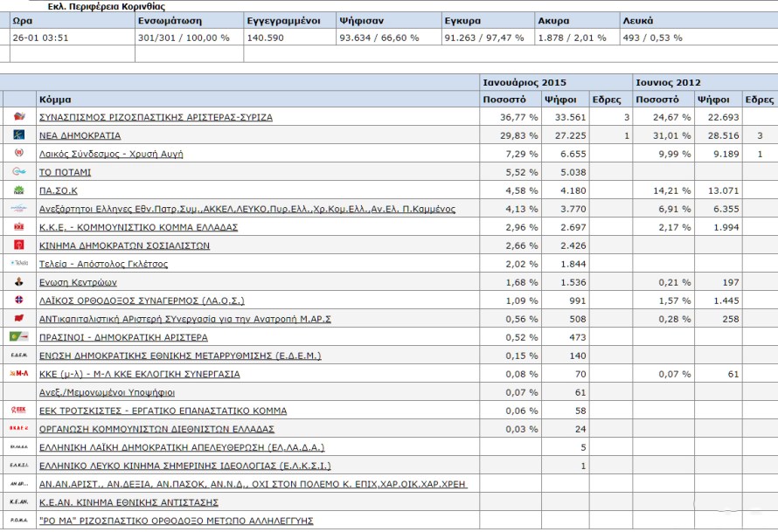Open the ΝΕΑ ΔΗΜΟΚΡΑΤΙΑ party link
The image size is (778, 532).
tap(80, 135)
